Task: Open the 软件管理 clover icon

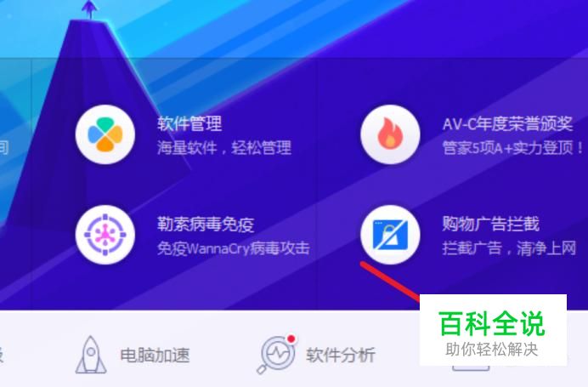Action: coord(105,134)
